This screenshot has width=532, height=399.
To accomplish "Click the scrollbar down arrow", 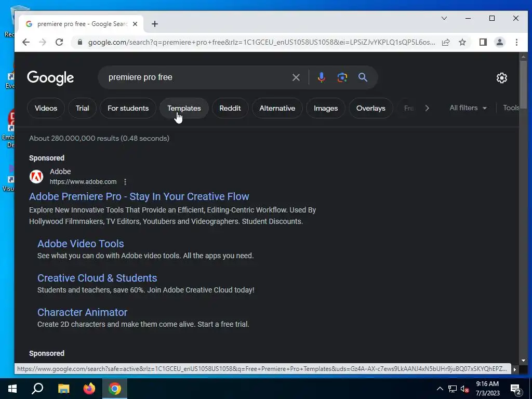I will [x=524, y=361].
